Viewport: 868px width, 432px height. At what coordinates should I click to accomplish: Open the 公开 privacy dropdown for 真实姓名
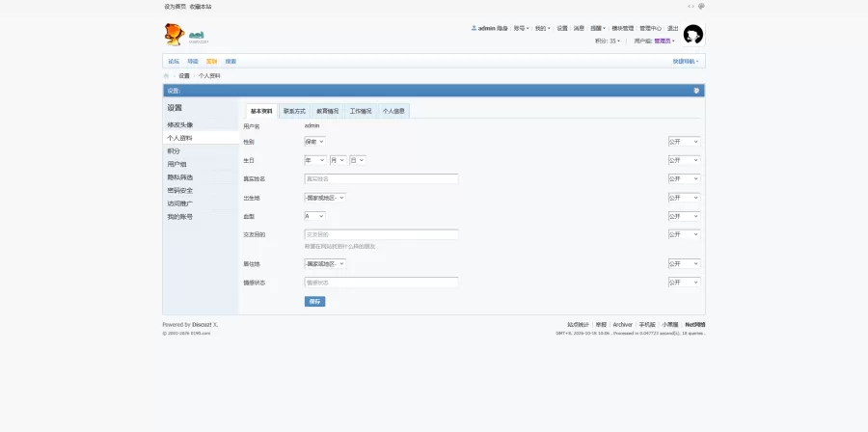[684, 178]
